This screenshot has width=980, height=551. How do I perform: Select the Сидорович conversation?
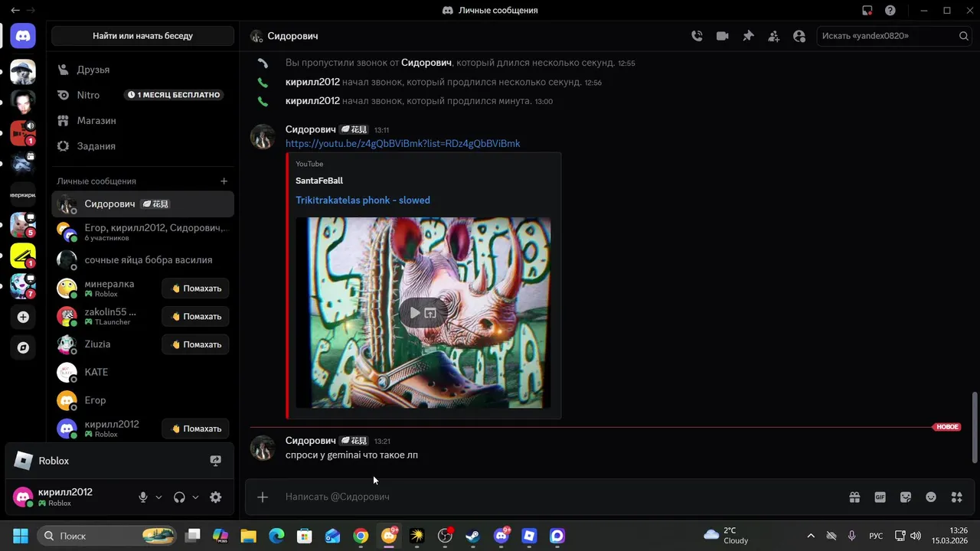142,204
